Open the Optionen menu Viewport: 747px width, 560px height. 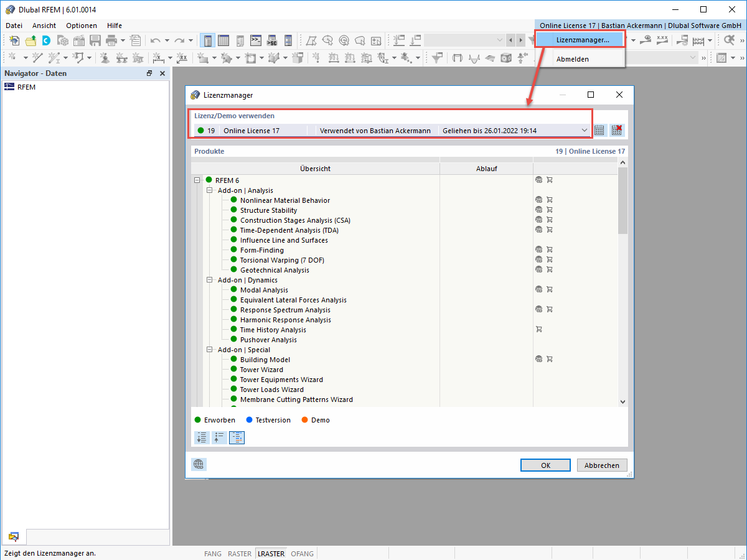(x=82, y=26)
